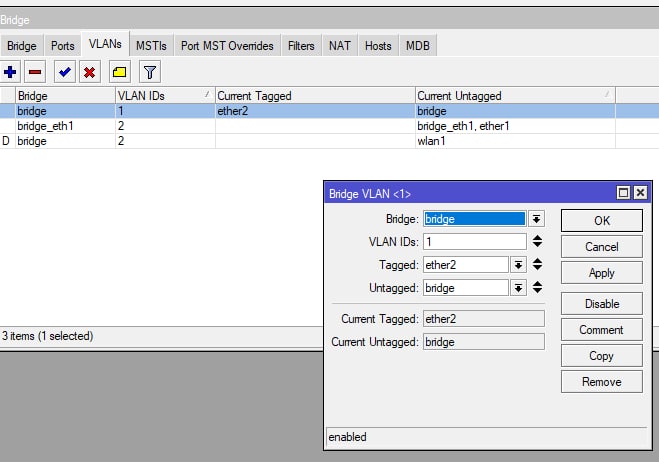Click the Bridge input field
This screenshot has width=659, height=462.
click(474, 219)
